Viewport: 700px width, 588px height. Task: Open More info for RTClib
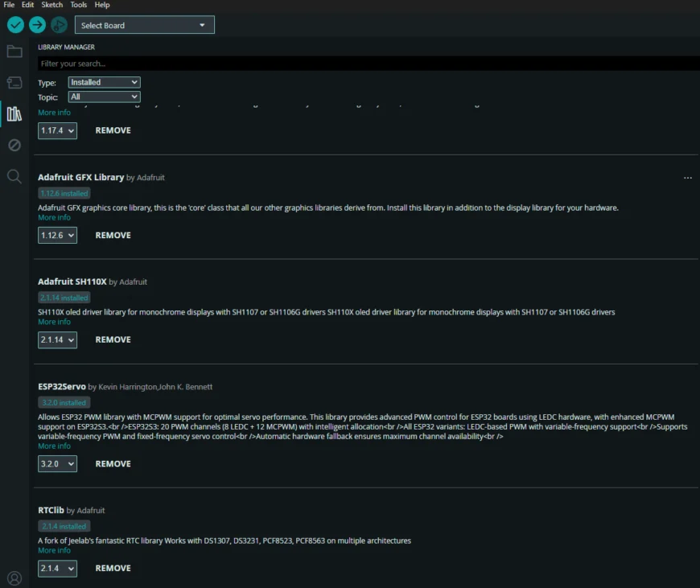click(x=54, y=550)
